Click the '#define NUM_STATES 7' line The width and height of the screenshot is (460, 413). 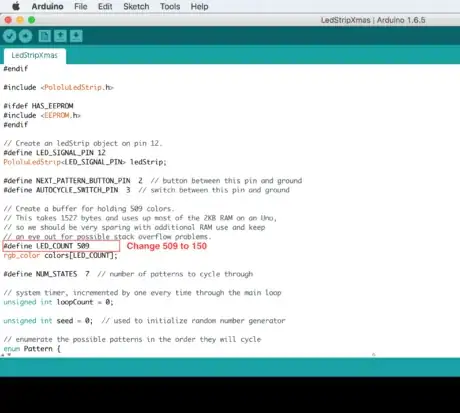click(x=46, y=274)
